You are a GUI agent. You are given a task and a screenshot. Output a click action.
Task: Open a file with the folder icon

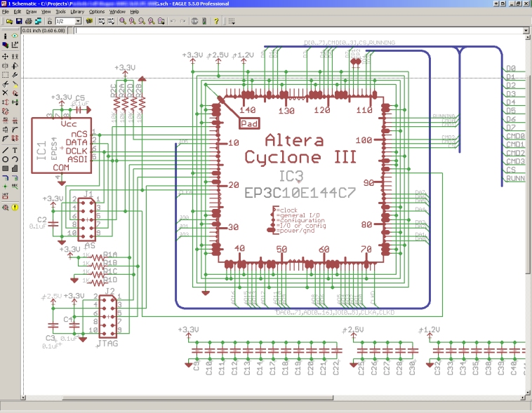click(x=10, y=21)
